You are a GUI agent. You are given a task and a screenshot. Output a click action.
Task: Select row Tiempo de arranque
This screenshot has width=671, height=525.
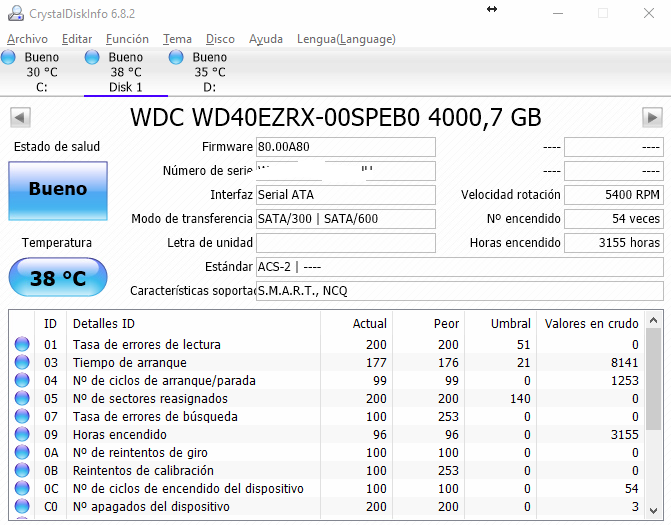pyautogui.click(x=327, y=362)
